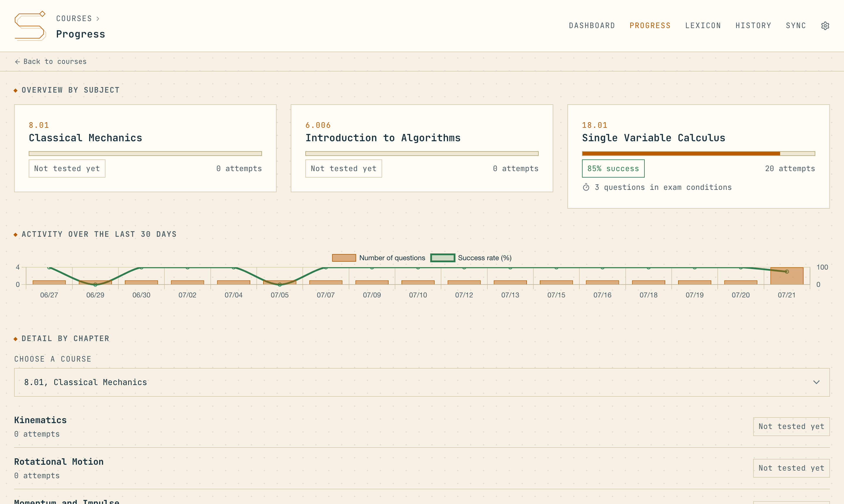Click the 07/12 bar in activity chart
The width and height of the screenshot is (844, 504).
click(x=464, y=282)
